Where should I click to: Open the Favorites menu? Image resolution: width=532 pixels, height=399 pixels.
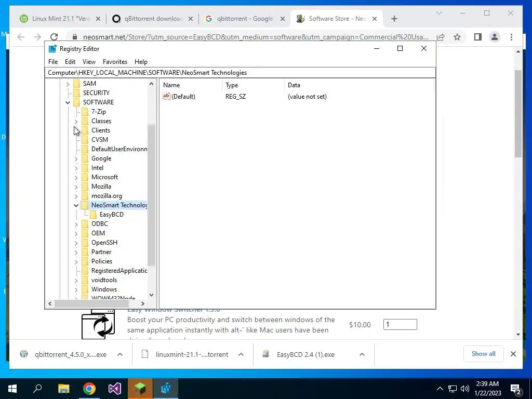pos(115,62)
